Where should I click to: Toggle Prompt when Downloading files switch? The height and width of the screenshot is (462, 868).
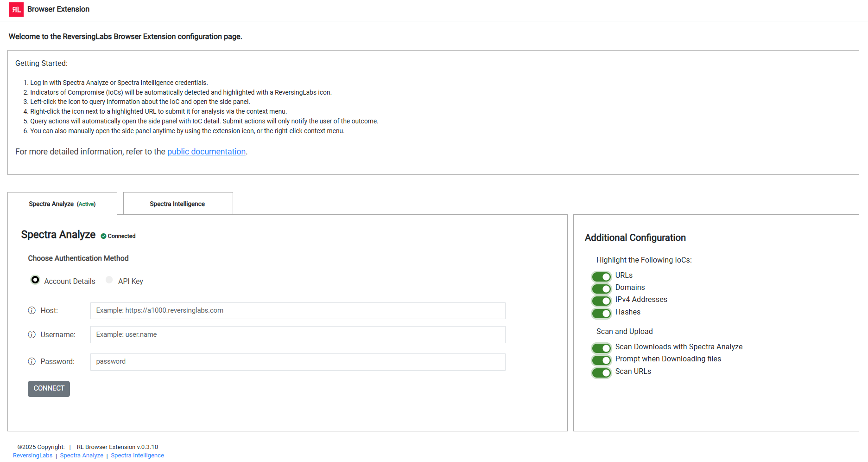click(x=602, y=360)
